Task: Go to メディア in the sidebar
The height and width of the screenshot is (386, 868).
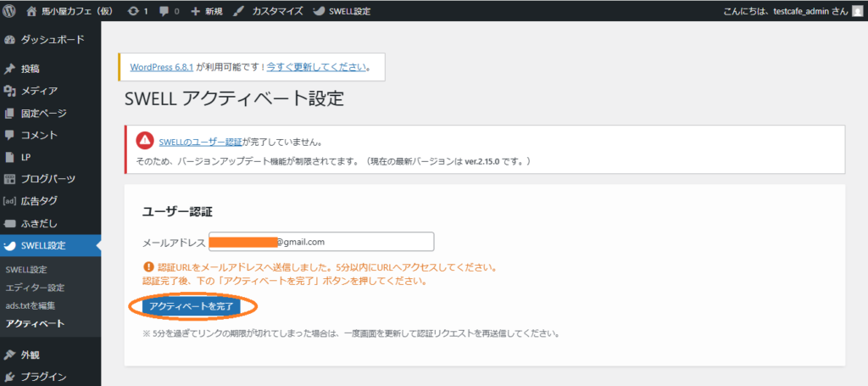Action: pos(39,92)
